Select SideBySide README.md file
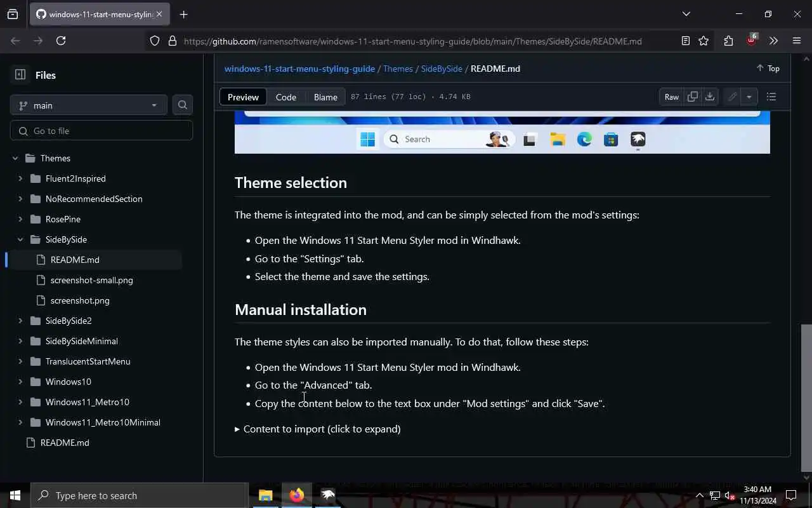Screen dimensions: 812x508 click(x=75, y=260)
